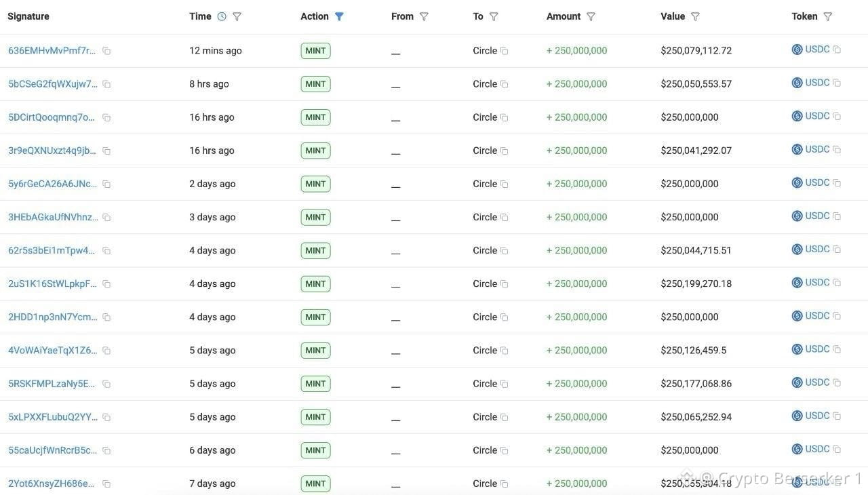
Task: Click '+ 250,000,000' amount in 6 days ago row
Action: (x=577, y=450)
